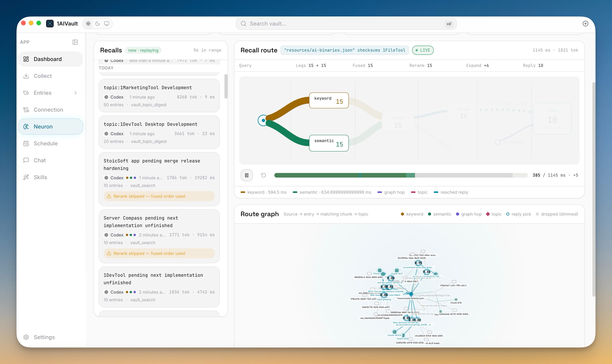
Task: Select the keyword 15 leg node
Action: [x=329, y=100]
